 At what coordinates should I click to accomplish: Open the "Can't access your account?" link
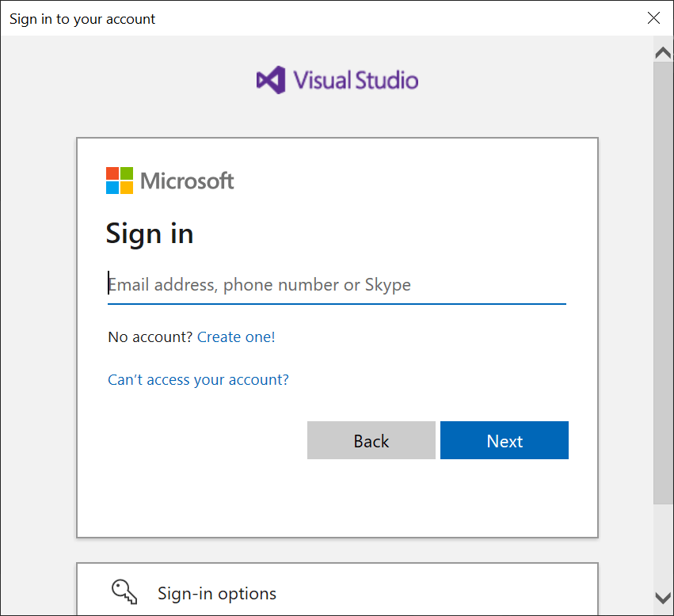click(198, 379)
